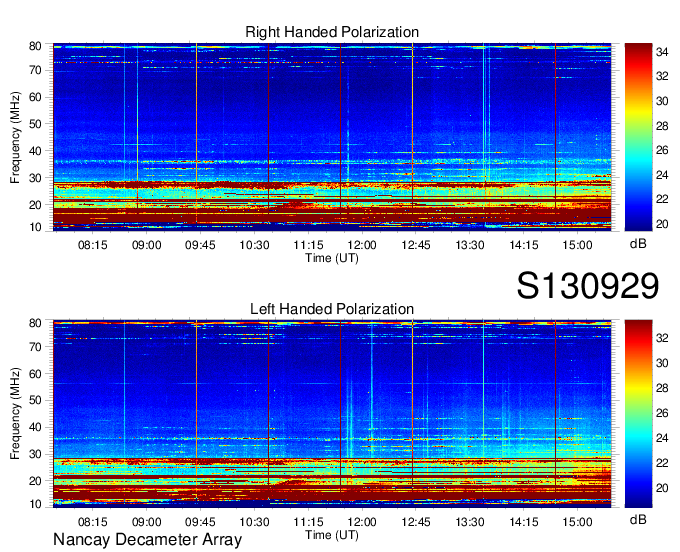Select Time (UT) label under Left Handed plot

click(332, 535)
